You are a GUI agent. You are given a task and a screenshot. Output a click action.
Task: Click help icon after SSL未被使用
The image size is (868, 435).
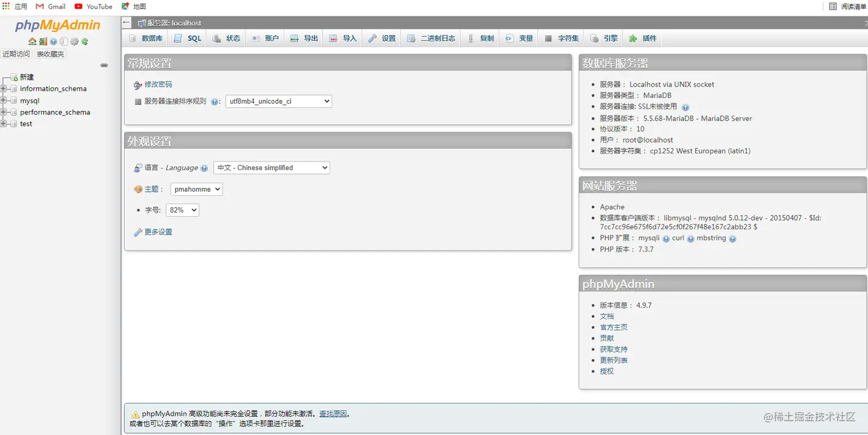click(x=685, y=107)
